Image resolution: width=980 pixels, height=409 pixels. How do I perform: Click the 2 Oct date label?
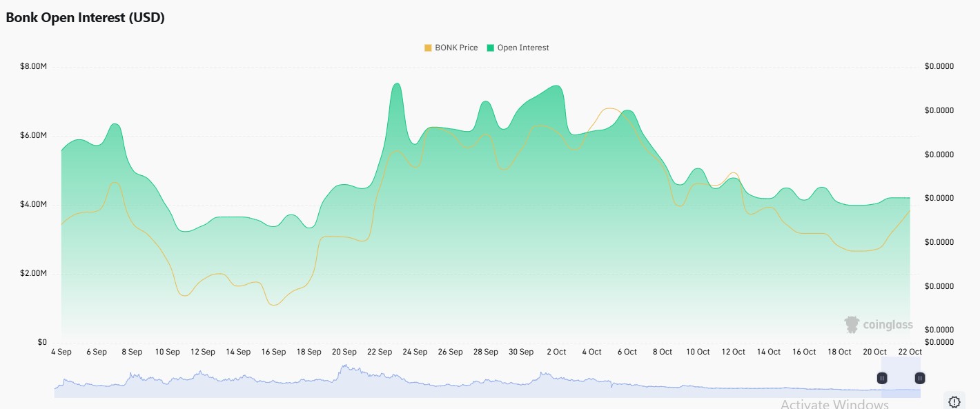click(x=556, y=352)
